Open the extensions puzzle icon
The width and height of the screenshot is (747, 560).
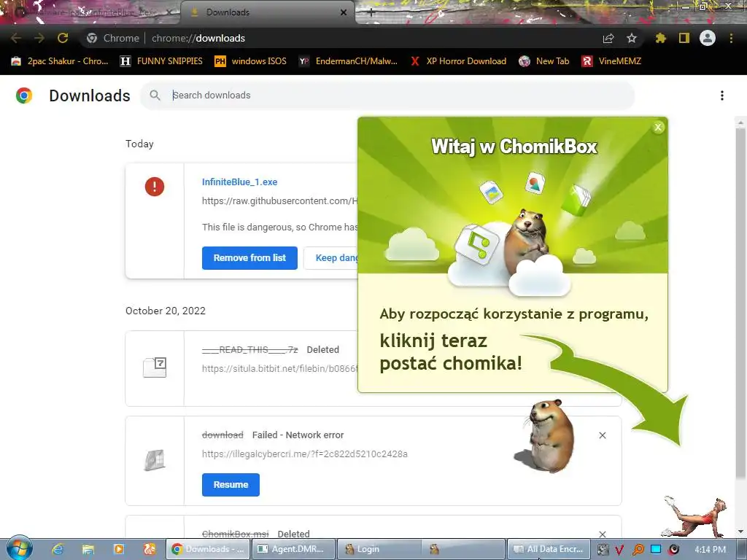pyautogui.click(x=660, y=38)
